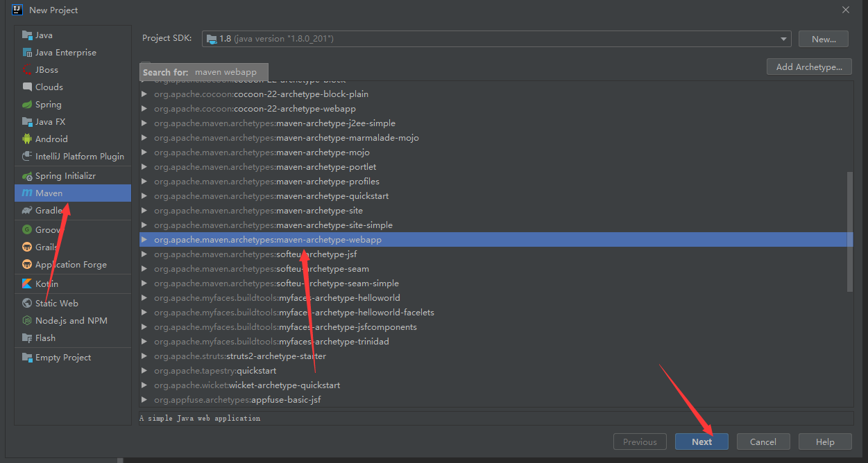The height and width of the screenshot is (463, 868).
Task: Select the softeu-archetype-seam-simple row
Action: 496,283
